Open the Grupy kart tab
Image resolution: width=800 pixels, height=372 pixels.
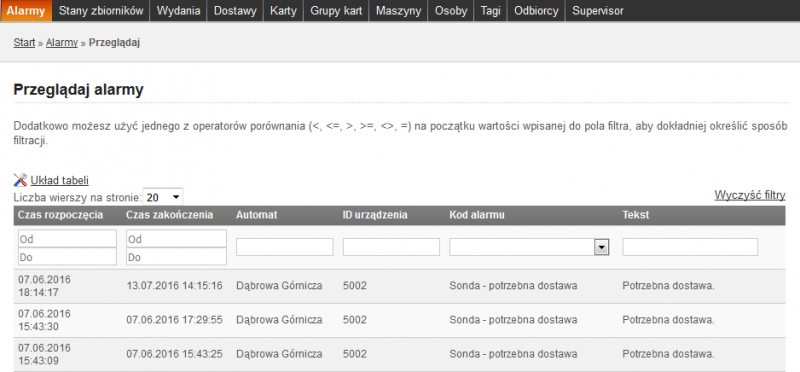tap(336, 11)
